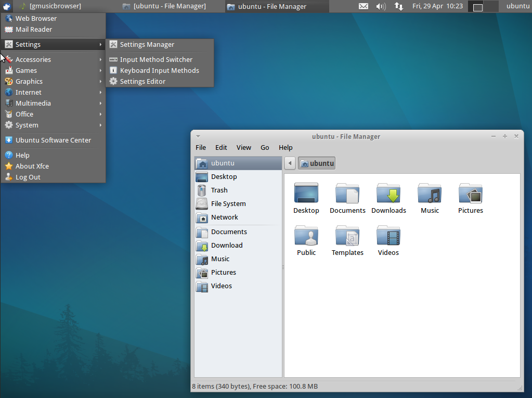The height and width of the screenshot is (398, 532).
Task: Select ubuntu home in the sidebar
Action: click(238, 163)
